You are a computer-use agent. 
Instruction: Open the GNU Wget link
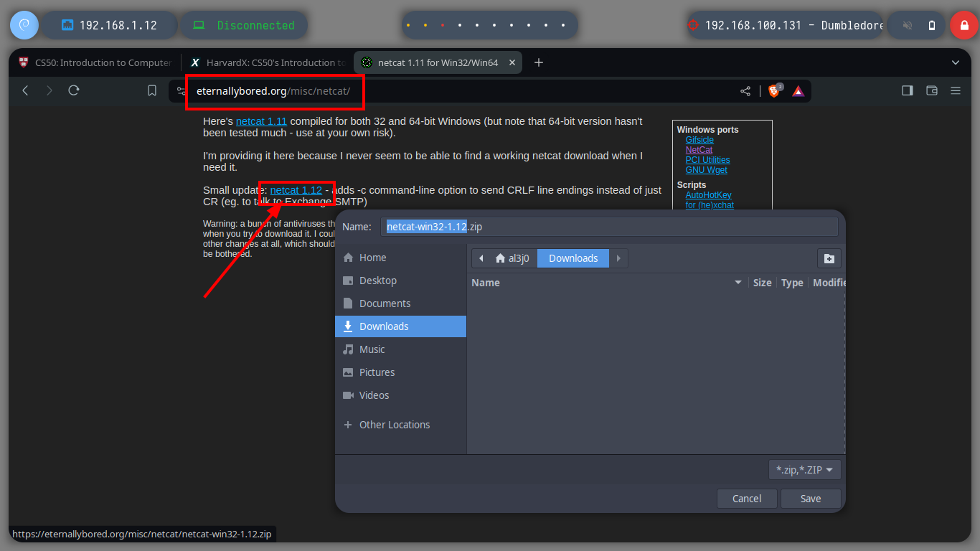[x=706, y=170]
